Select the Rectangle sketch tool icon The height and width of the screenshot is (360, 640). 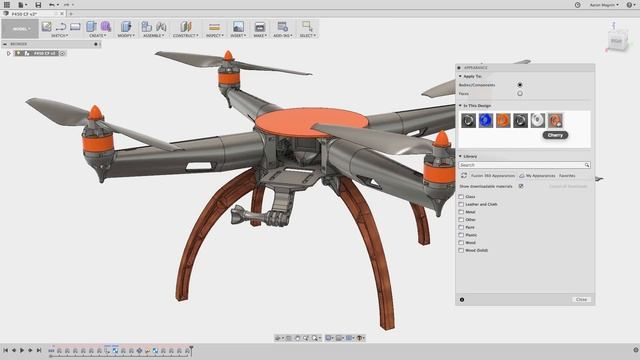point(75,27)
